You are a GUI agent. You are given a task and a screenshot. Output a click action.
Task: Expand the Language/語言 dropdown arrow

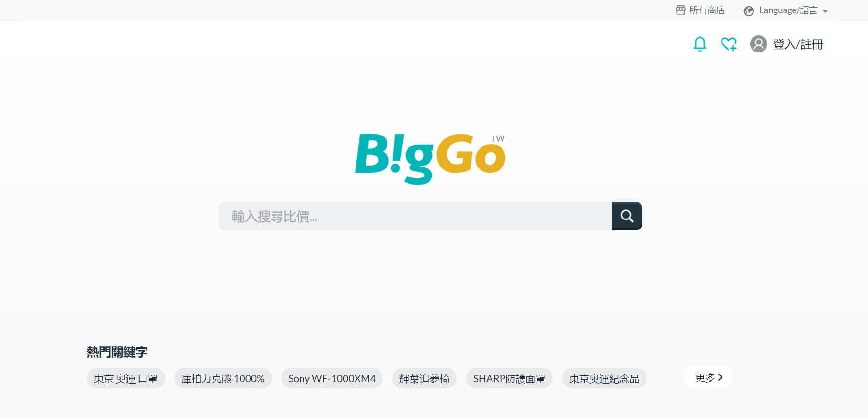tap(825, 11)
